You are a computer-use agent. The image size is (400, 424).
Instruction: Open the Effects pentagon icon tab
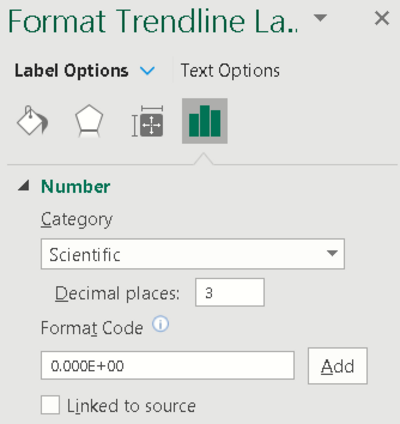click(89, 121)
